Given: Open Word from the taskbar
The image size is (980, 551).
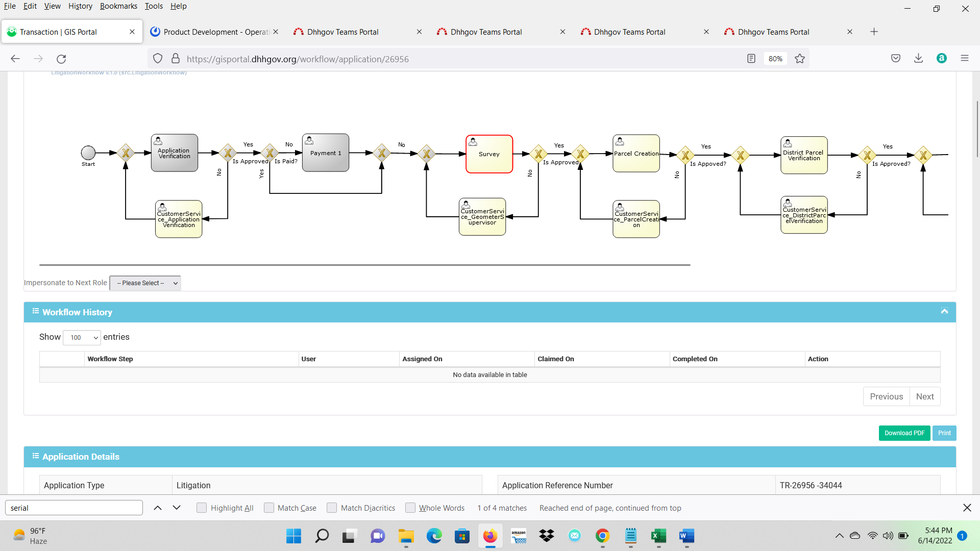Looking at the screenshot, I should click(x=687, y=536).
